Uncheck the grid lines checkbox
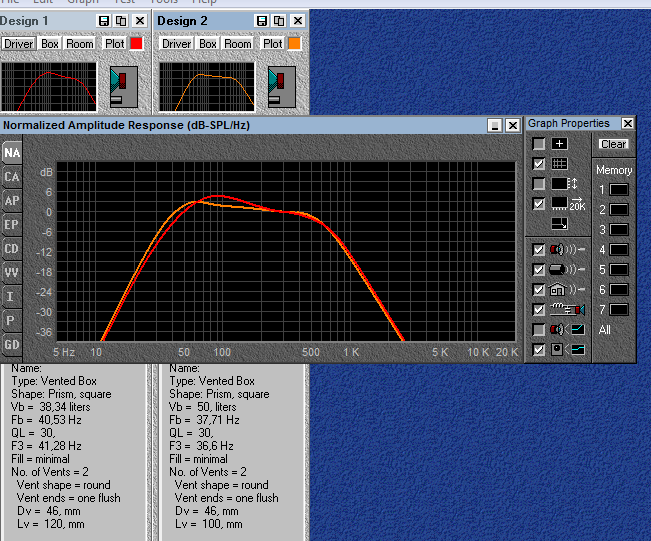This screenshot has width=651, height=541. click(539, 164)
